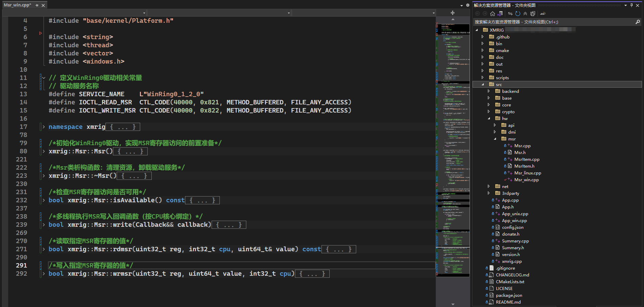
Task: Switch to the Msr_win.cpp editor tab
Action: pos(17,5)
